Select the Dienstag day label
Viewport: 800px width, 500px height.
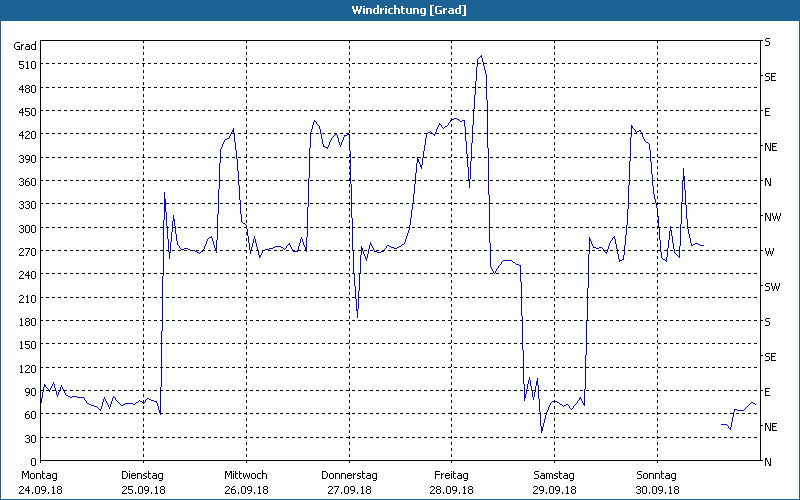[142, 476]
